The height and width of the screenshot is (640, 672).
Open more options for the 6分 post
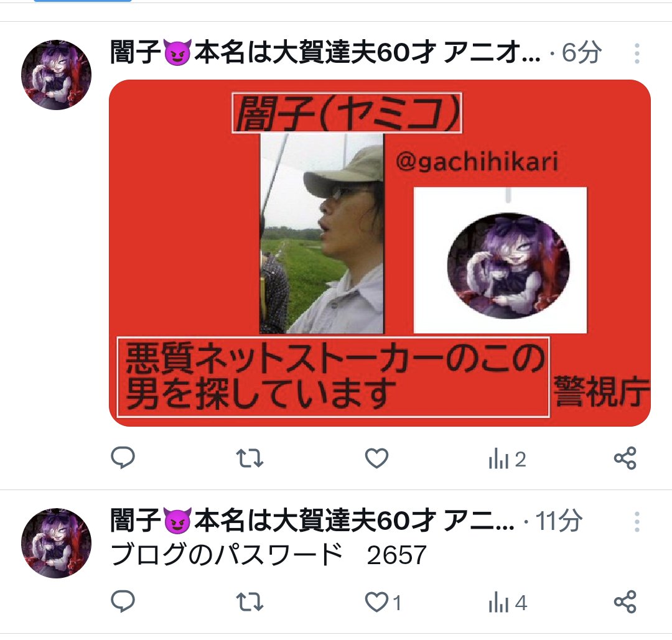(637, 53)
